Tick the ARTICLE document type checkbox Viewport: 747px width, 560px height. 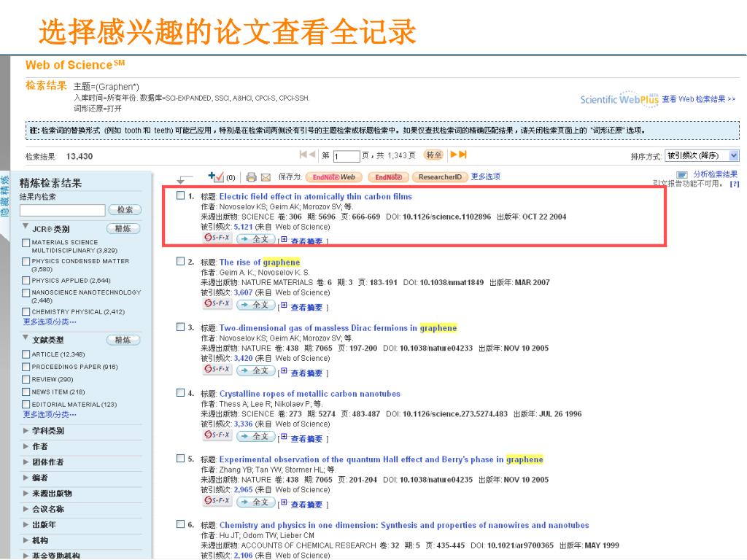pos(26,354)
